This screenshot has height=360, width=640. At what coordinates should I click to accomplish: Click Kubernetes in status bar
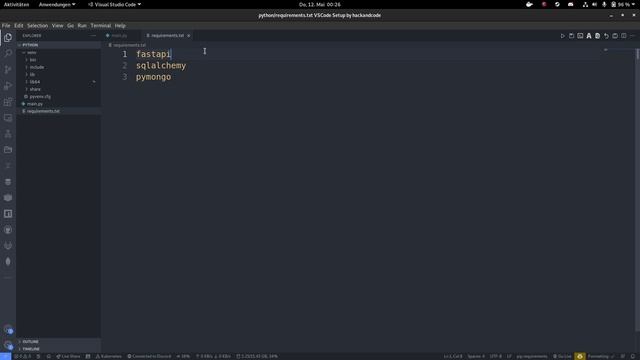(x=109, y=356)
